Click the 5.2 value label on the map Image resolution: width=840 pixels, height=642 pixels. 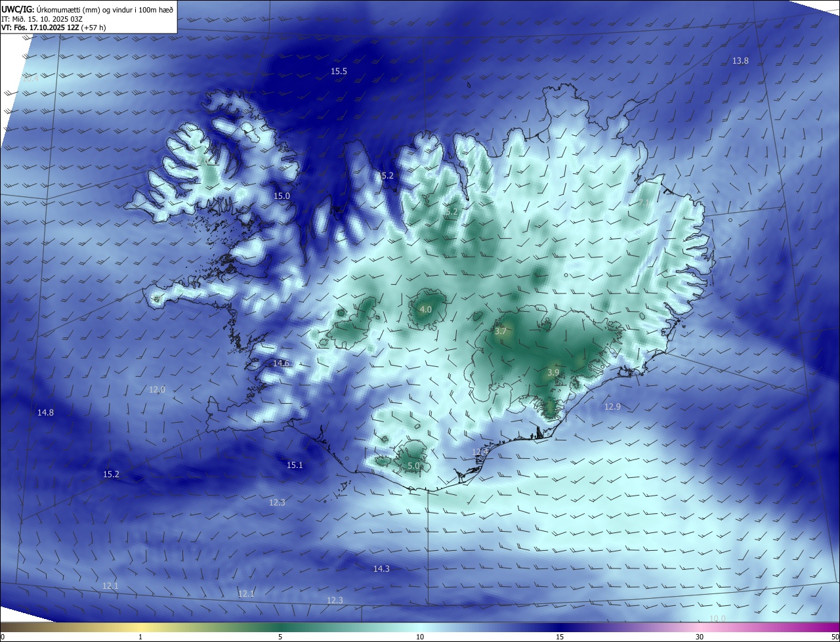[451, 212]
